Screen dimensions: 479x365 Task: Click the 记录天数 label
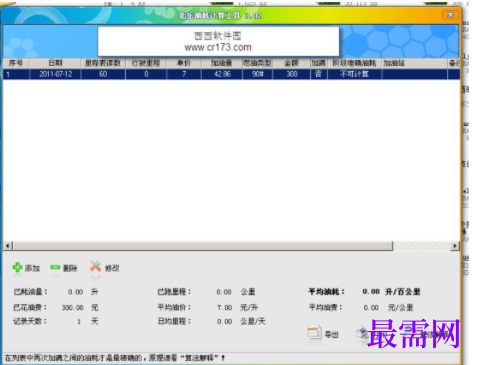(30, 321)
